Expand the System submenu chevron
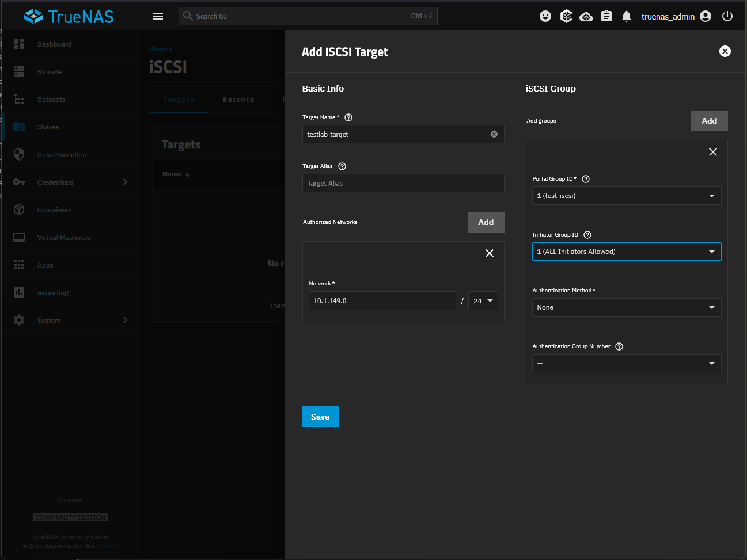This screenshot has height=560, width=747. (125, 320)
